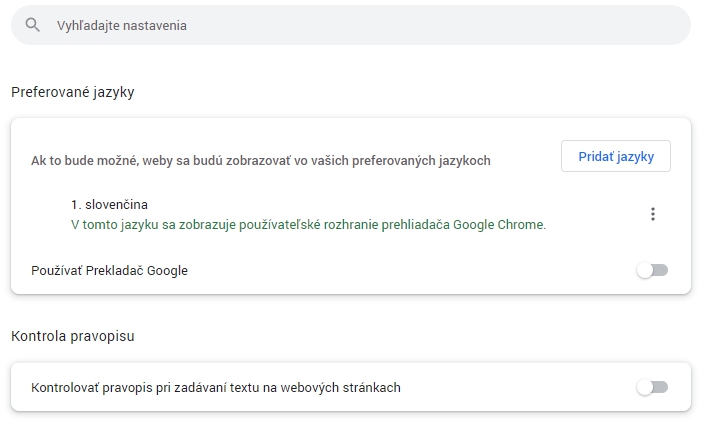The height and width of the screenshot is (421, 706).
Task: Enable the Používať Prekladač Google toggle
Action: pos(652,270)
